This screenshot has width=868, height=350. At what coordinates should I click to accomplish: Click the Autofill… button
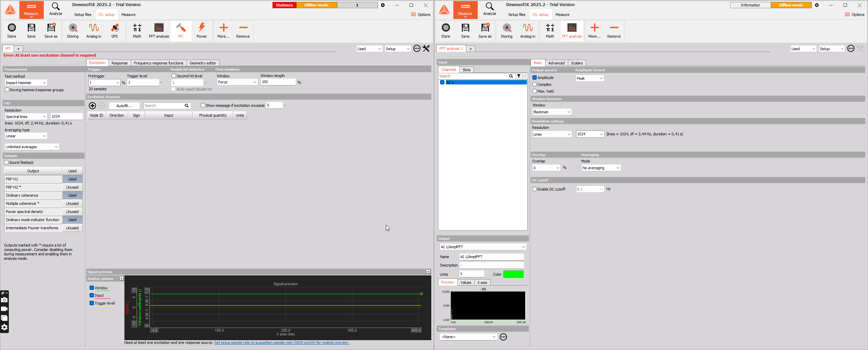tap(124, 106)
